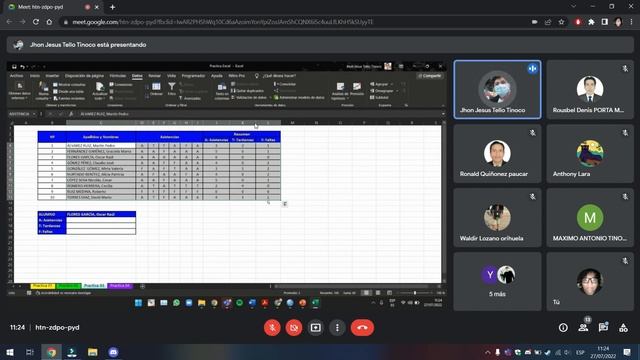Show the participants people panel
The image size is (640, 360).
[583, 327]
